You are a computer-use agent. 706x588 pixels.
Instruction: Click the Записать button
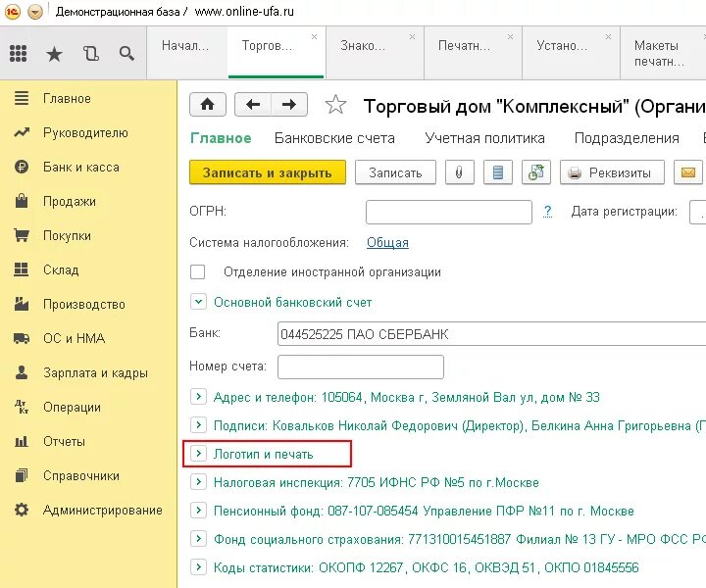(395, 172)
